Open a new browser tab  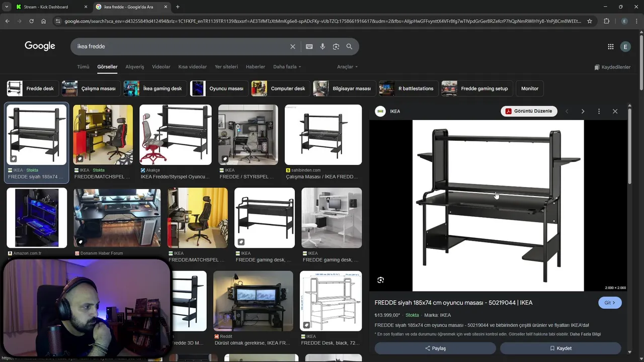(178, 7)
